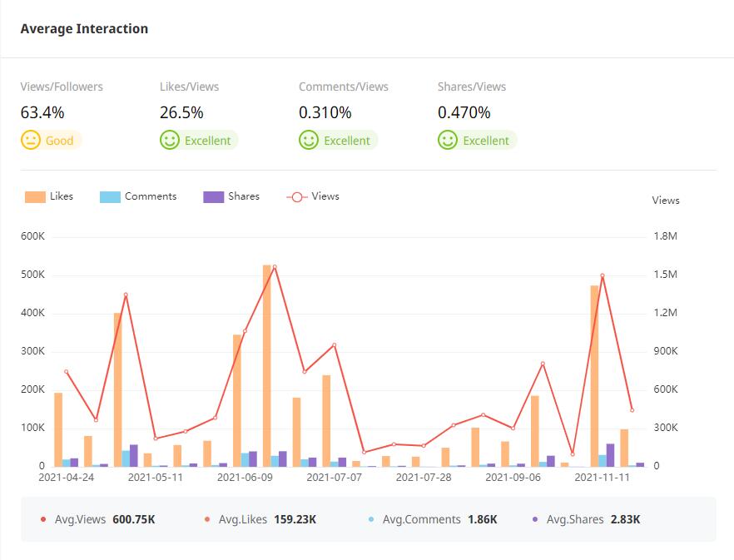Click the Good smiley face icon
Viewport: 734px width, 560px height.
click(x=31, y=141)
